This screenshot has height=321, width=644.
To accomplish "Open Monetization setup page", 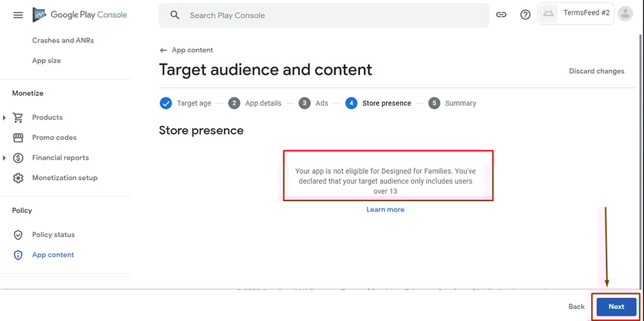I will [65, 178].
